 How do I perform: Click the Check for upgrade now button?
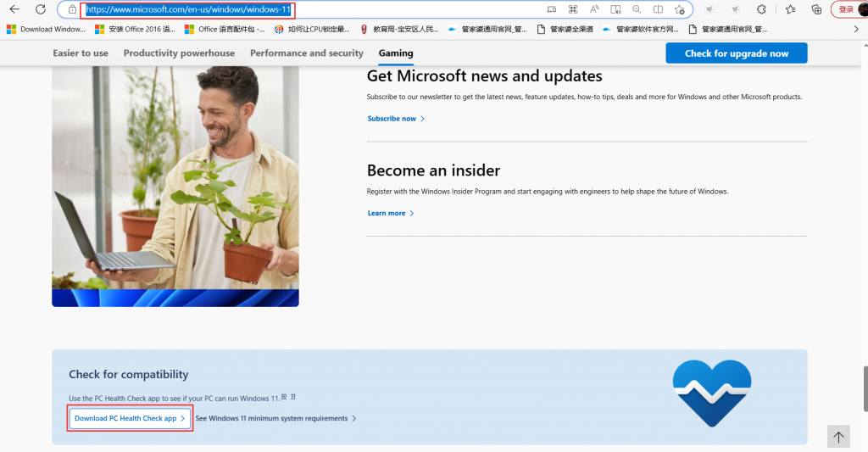coord(737,53)
